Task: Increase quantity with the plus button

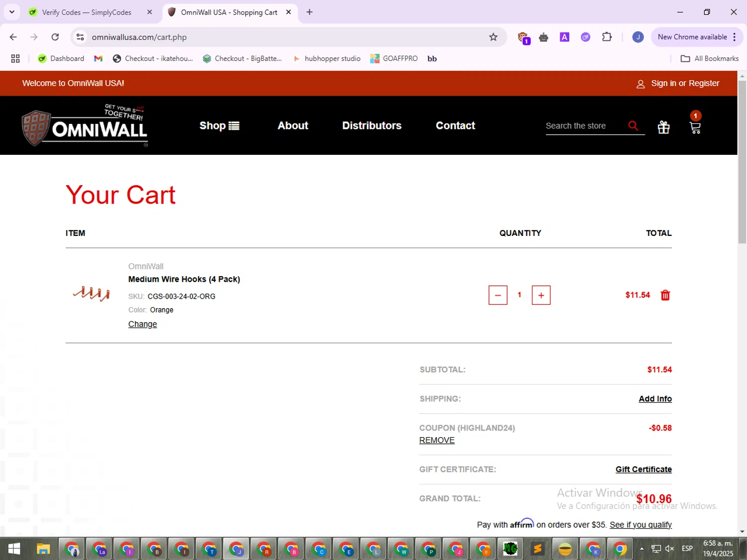Action: [x=541, y=295]
